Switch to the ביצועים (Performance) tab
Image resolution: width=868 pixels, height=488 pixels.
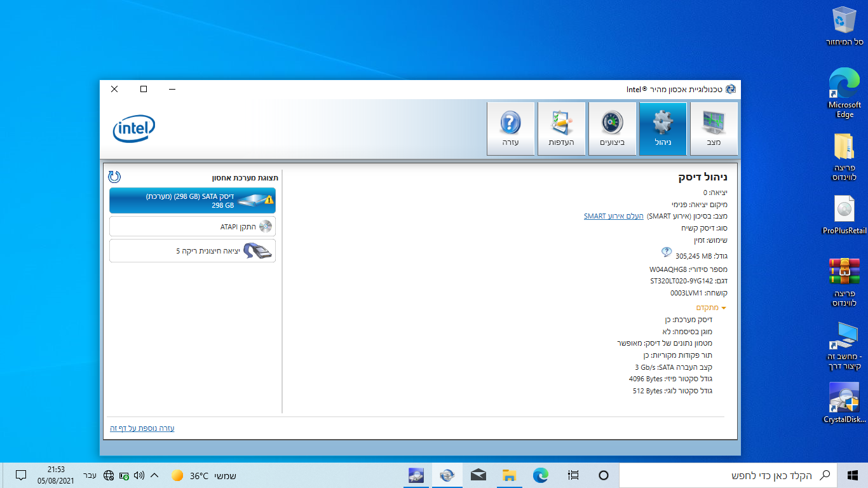[612, 129]
